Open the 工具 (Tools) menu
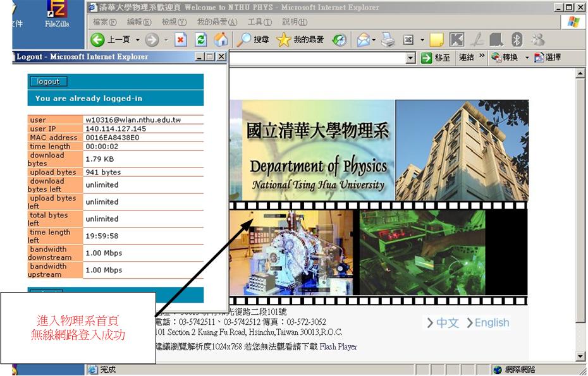Viewport: 588px width, 376px height. (x=259, y=22)
